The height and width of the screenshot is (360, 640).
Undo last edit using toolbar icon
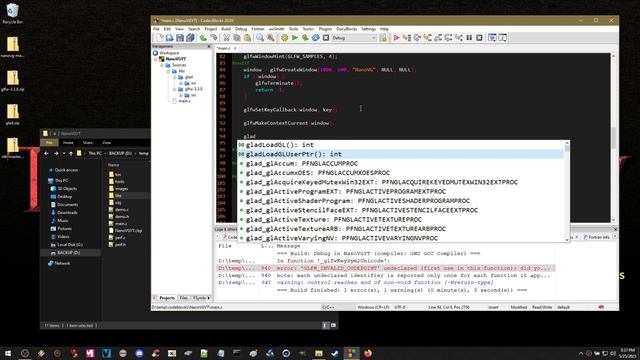pos(203,38)
